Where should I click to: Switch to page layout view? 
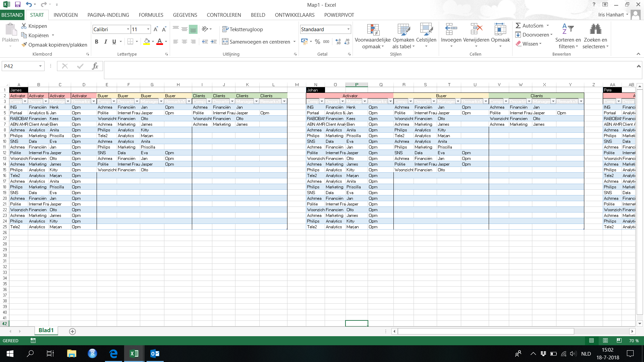(605, 341)
